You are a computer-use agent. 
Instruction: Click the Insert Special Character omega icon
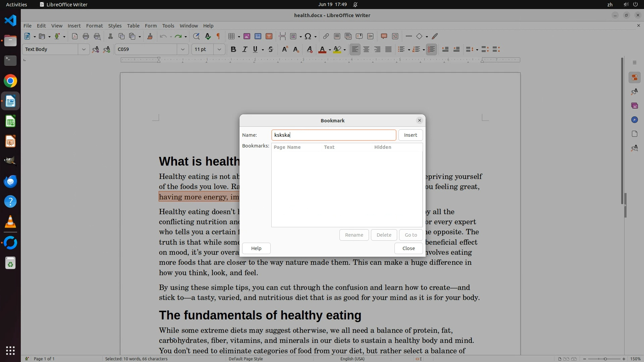pyautogui.click(x=308, y=36)
